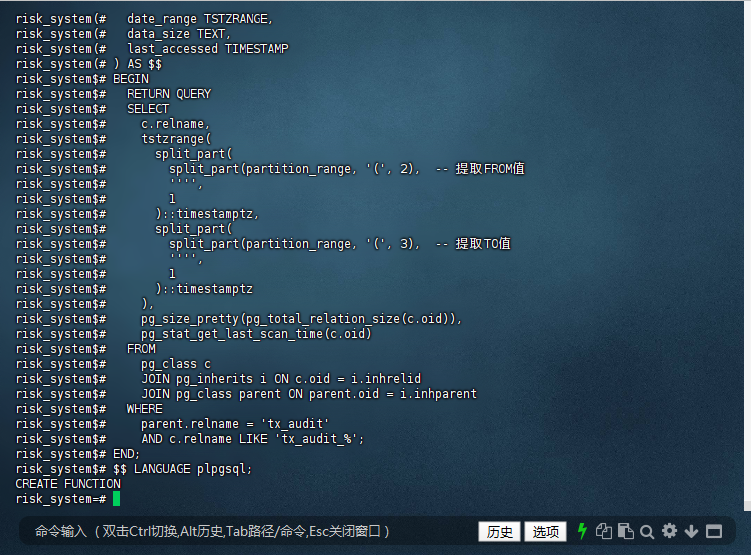Click the 'END;' line
Screen dimensions: 751x555
(x=126, y=454)
